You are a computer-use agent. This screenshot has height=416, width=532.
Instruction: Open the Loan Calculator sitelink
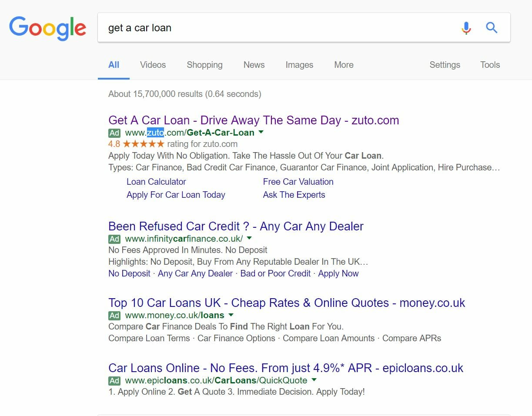pyautogui.click(x=156, y=182)
